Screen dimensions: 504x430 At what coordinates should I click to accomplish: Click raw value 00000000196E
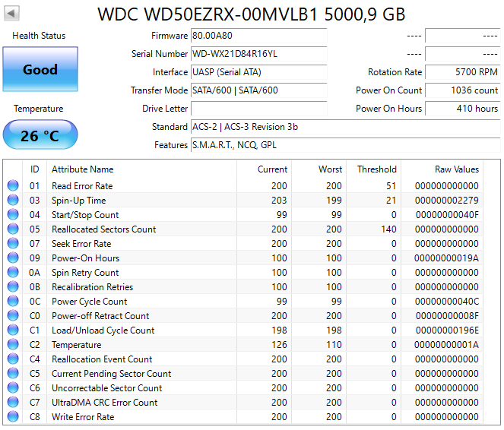point(447,330)
